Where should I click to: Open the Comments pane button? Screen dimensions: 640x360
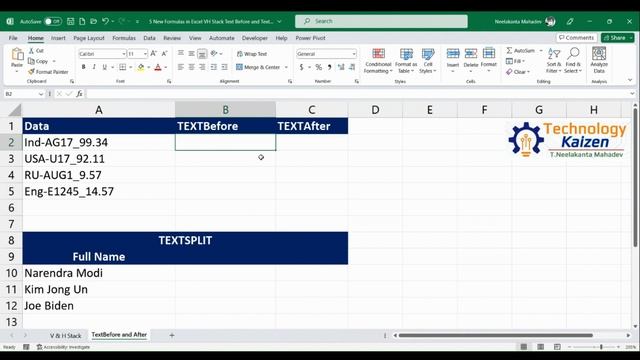(576, 38)
